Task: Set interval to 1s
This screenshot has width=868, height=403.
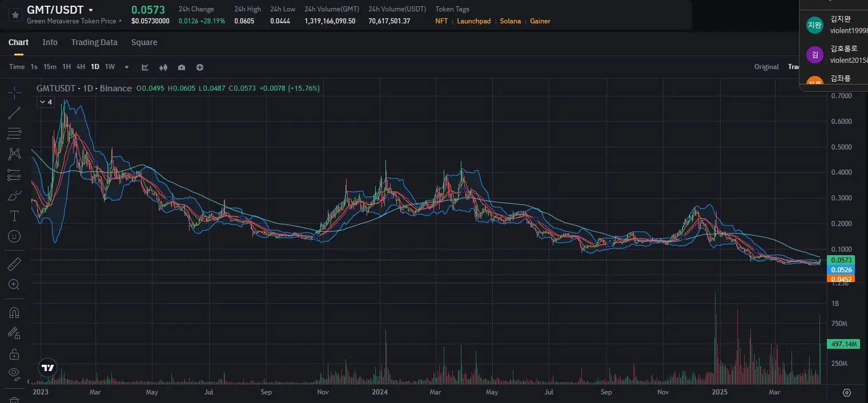Action: [34, 67]
